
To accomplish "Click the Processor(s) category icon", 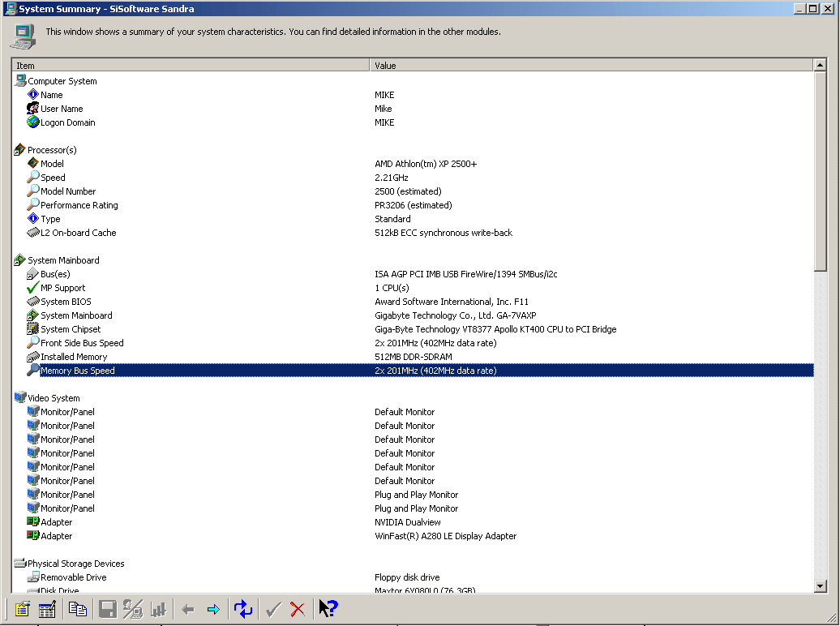I will [x=19, y=149].
